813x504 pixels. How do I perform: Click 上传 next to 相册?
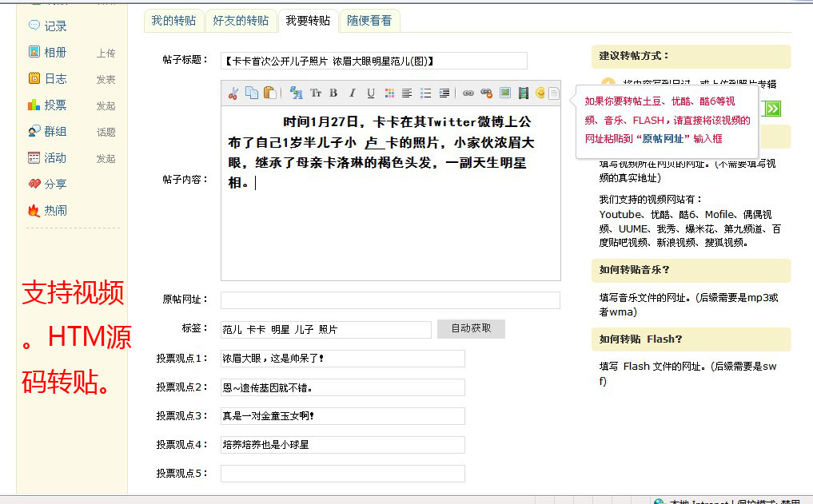point(106,54)
